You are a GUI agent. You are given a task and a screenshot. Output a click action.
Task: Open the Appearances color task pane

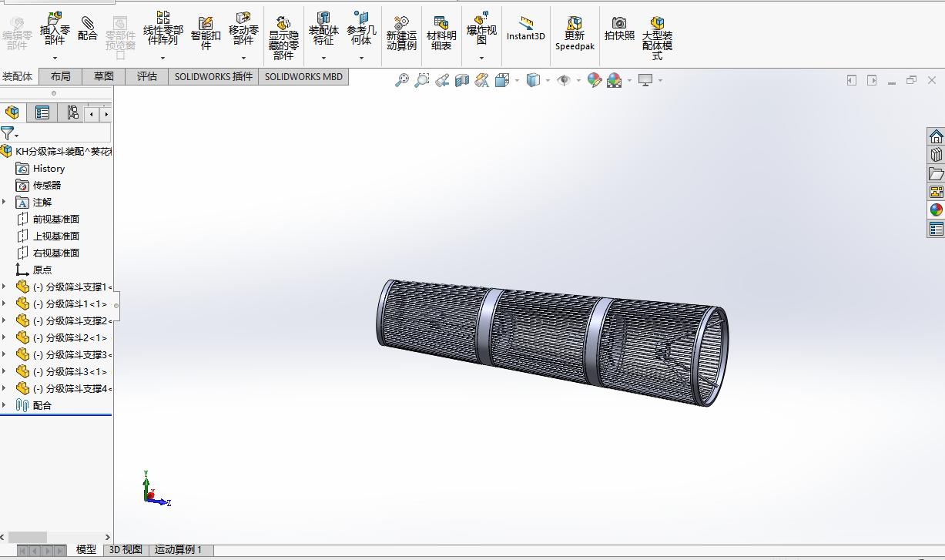[x=936, y=210]
